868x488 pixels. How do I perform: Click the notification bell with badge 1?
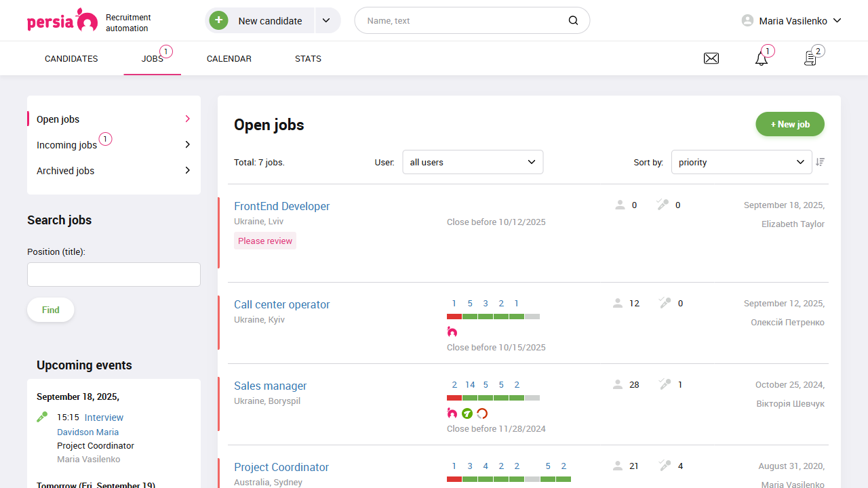[760, 59]
